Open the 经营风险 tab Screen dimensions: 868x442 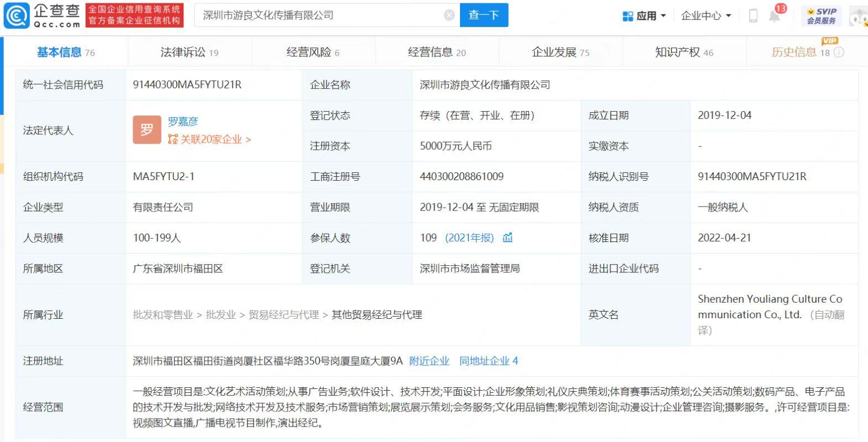click(313, 52)
